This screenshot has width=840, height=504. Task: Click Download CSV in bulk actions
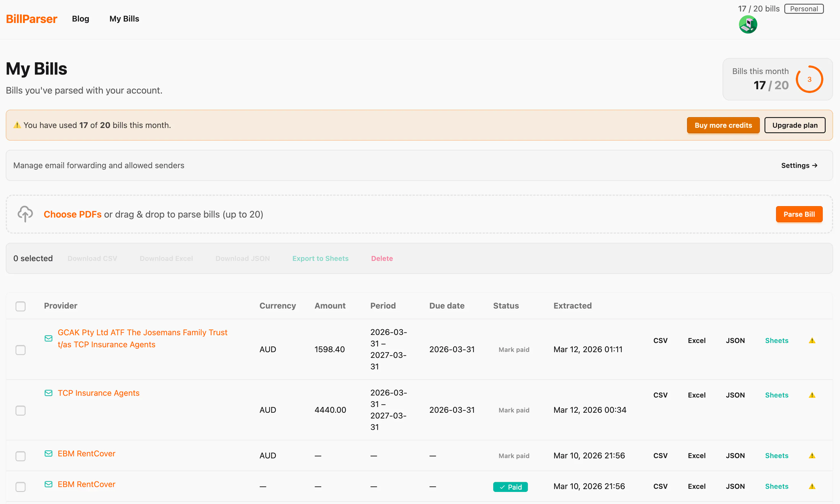coord(92,258)
